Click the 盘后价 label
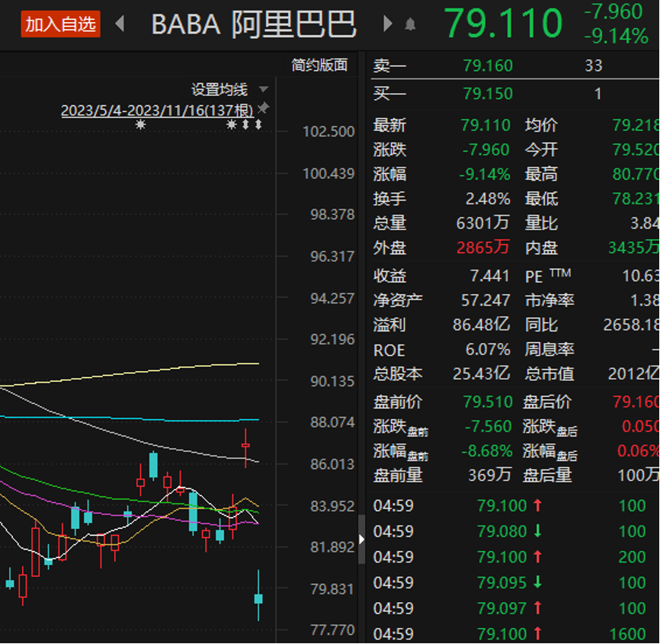The image size is (660, 644). pyautogui.click(x=547, y=402)
